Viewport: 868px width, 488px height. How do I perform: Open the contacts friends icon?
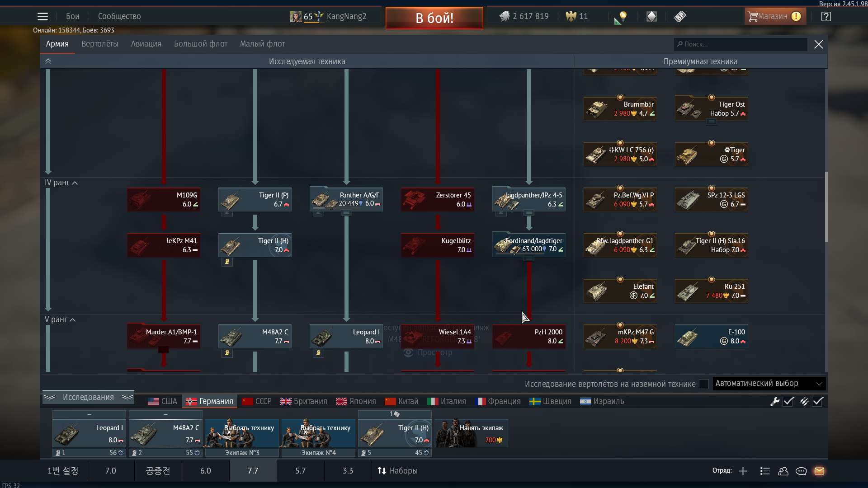[783, 471]
